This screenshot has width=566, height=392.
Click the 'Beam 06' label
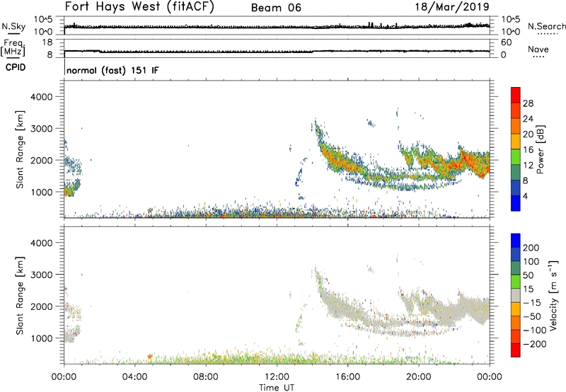276,8
